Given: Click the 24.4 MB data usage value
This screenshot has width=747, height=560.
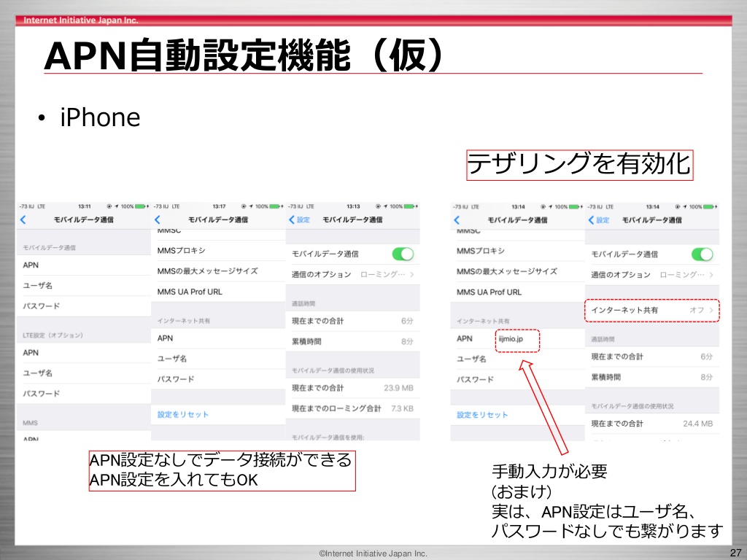Looking at the screenshot, I should tap(698, 424).
